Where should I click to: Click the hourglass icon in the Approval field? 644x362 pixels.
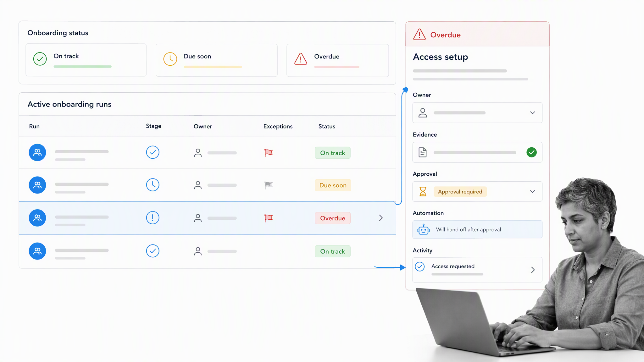coord(423,191)
